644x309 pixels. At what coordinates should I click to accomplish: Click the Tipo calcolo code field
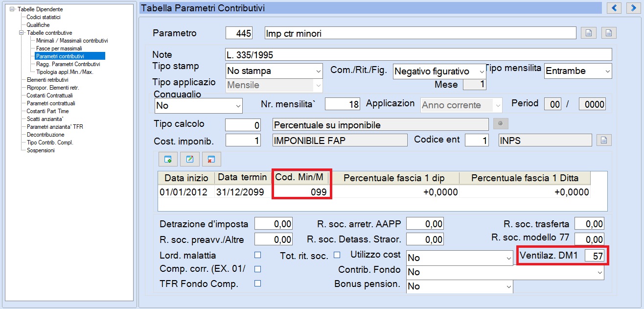coord(243,125)
